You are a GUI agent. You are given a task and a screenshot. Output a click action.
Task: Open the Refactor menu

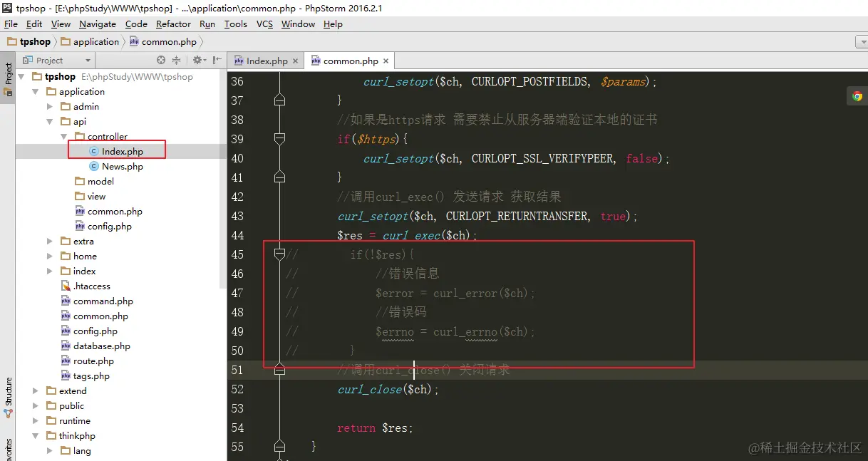173,24
